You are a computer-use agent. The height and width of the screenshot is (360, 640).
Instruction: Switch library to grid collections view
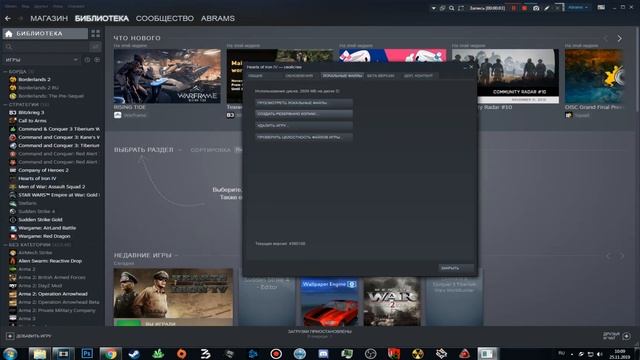[x=96, y=33]
